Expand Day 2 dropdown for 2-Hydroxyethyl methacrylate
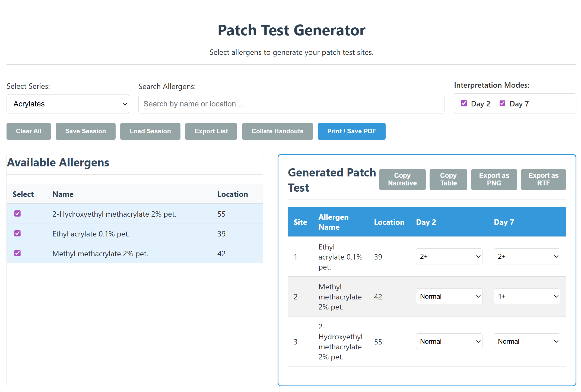581x392 pixels. coord(449,341)
